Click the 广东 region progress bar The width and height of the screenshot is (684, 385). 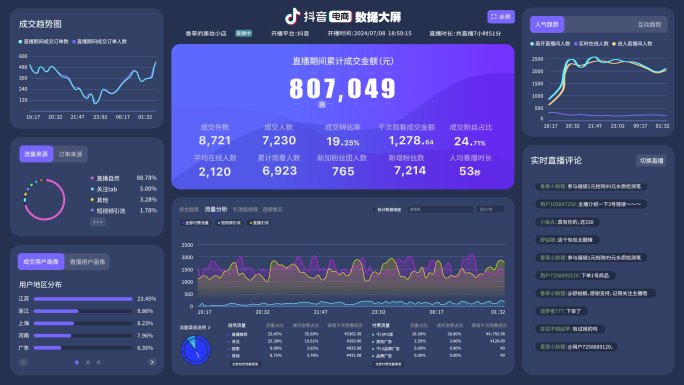click(83, 348)
